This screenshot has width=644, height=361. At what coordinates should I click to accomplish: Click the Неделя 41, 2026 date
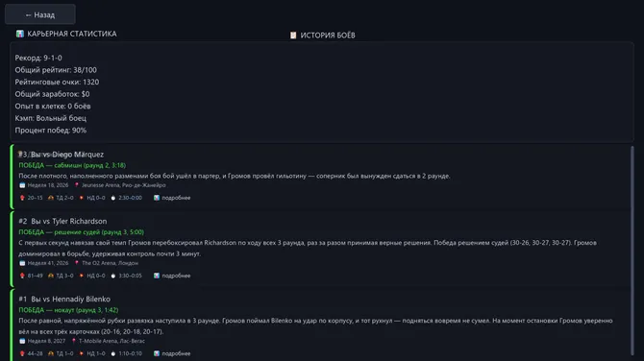coord(48,263)
